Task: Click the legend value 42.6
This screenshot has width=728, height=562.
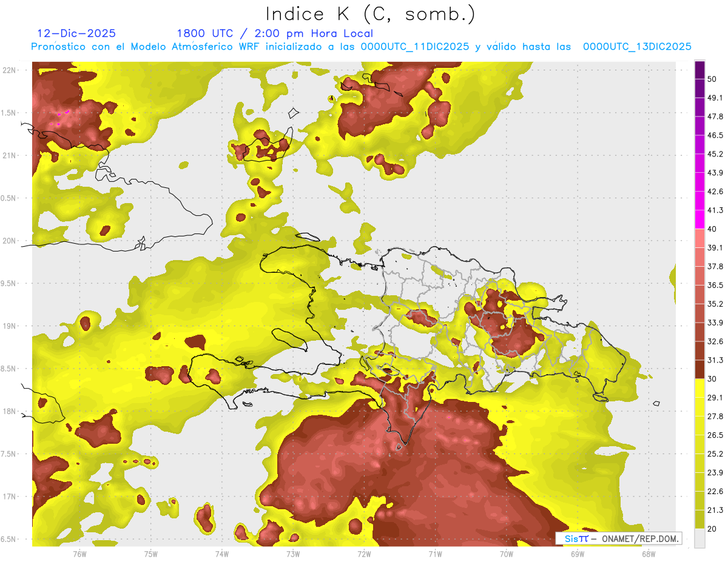Action: click(x=715, y=192)
